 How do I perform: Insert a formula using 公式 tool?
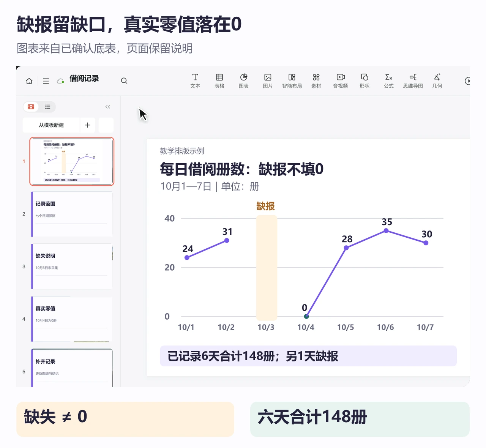pos(389,81)
